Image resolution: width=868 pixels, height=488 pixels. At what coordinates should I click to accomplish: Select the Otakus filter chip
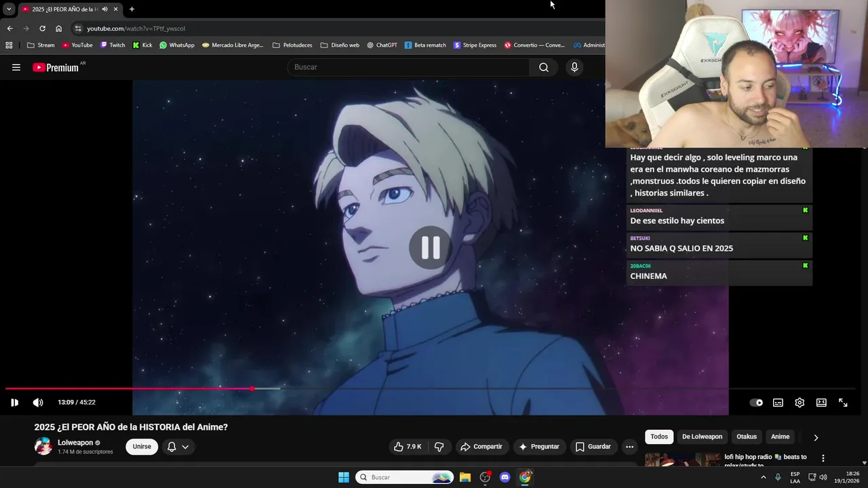(747, 436)
